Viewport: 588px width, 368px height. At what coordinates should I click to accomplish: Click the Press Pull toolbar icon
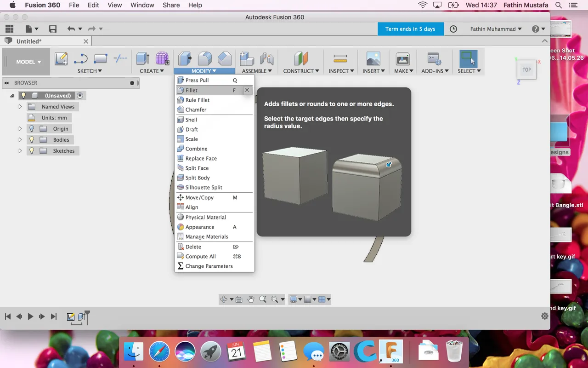pos(185,59)
